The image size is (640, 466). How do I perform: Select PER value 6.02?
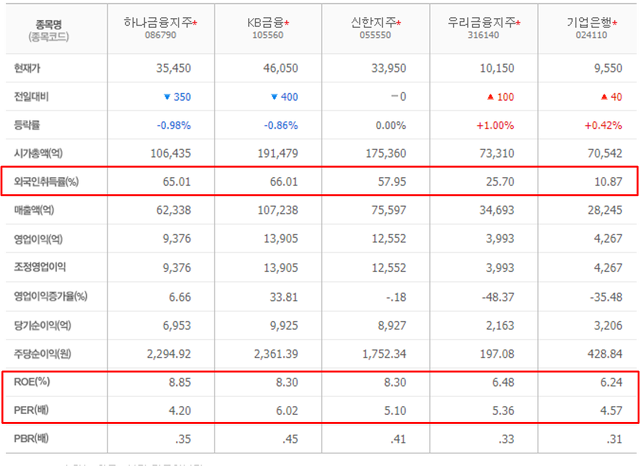287,411
